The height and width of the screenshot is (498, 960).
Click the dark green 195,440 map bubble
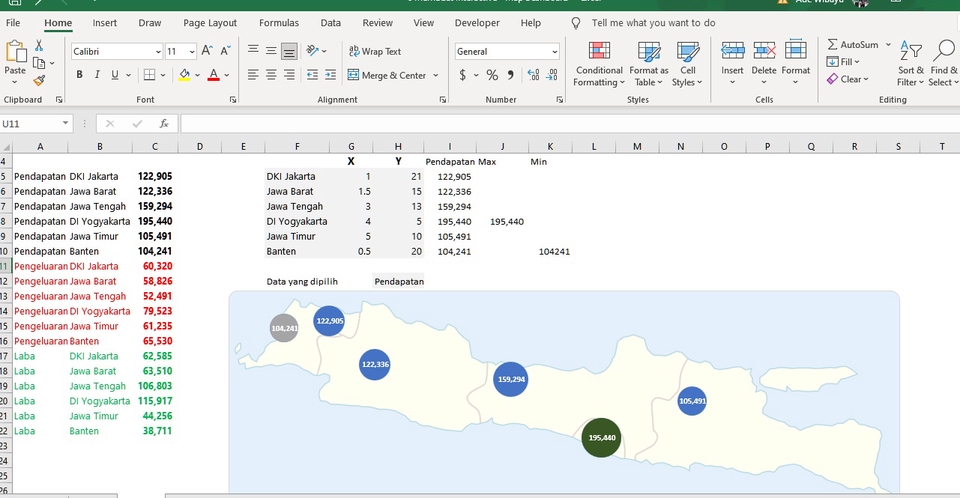601,437
